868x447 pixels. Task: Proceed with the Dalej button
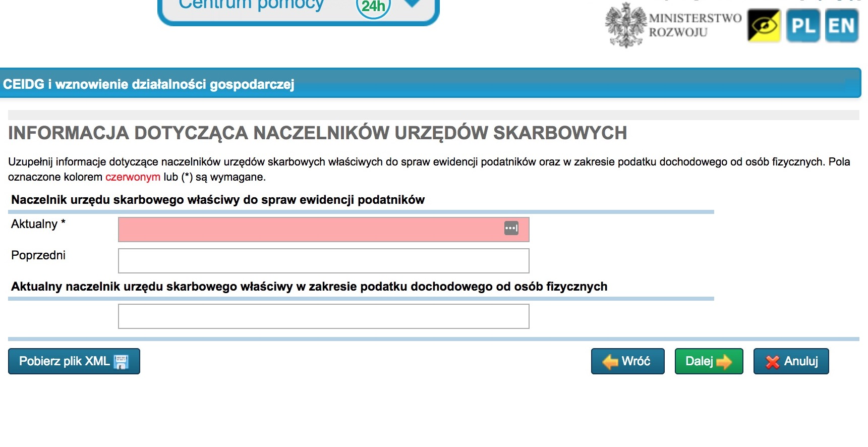click(709, 361)
